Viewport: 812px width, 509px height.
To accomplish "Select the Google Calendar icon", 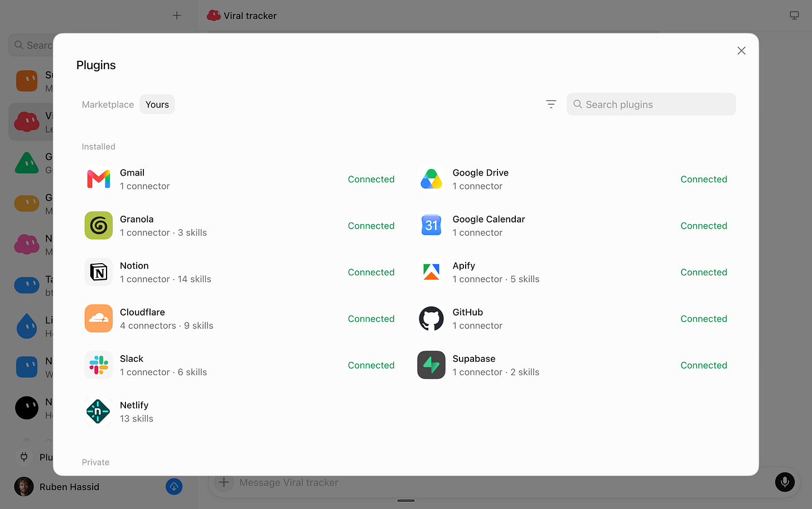I will coord(431,226).
